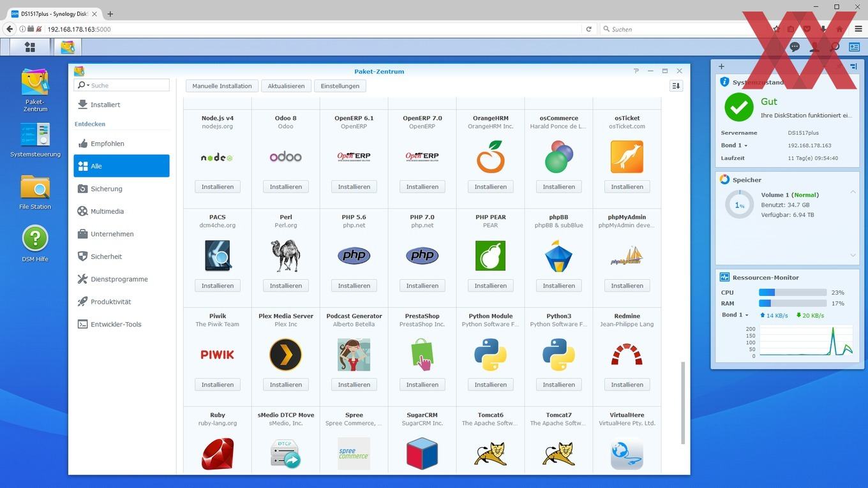The width and height of the screenshot is (868, 488).
Task: Open the Unternehmen category
Action: [121, 234]
